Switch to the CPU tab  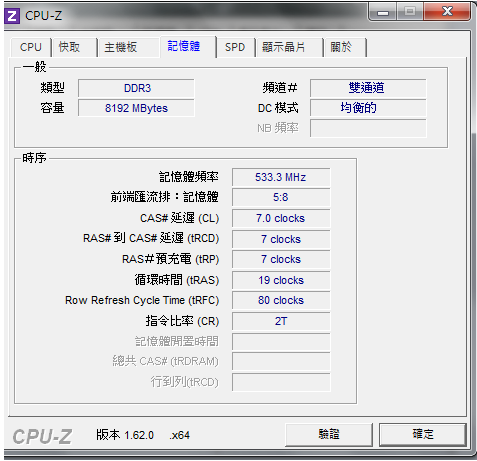(31, 47)
